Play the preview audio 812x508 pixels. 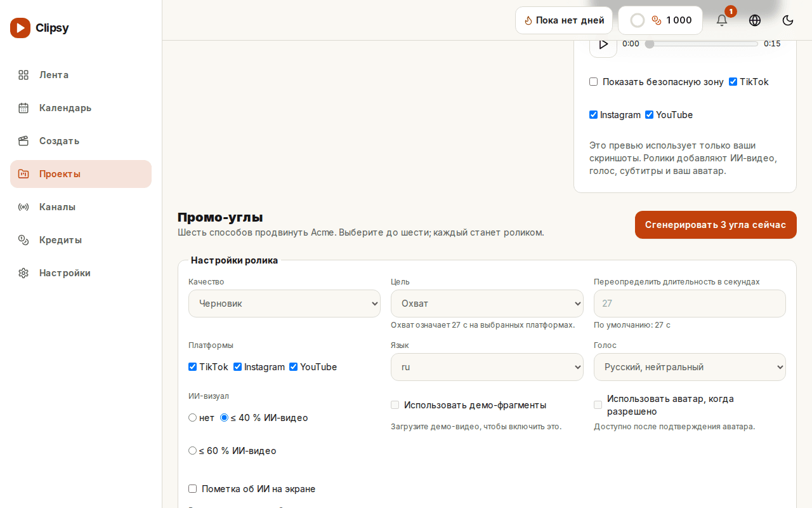603,44
